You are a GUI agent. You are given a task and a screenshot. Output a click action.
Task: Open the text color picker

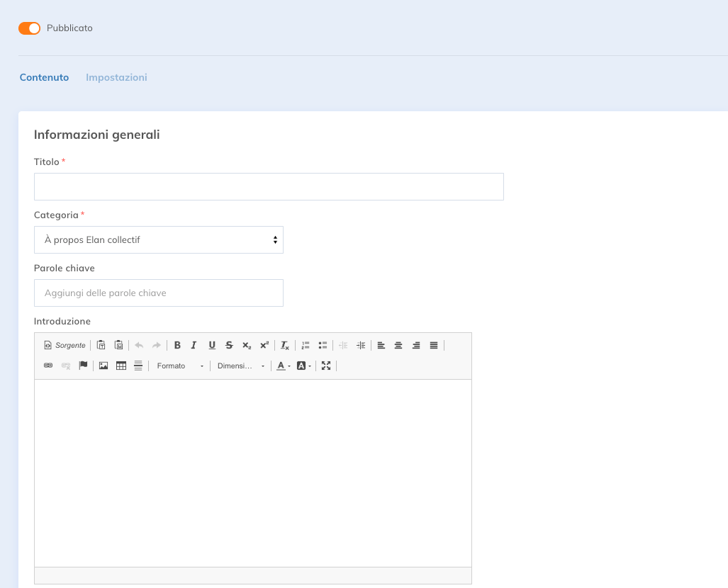284,366
